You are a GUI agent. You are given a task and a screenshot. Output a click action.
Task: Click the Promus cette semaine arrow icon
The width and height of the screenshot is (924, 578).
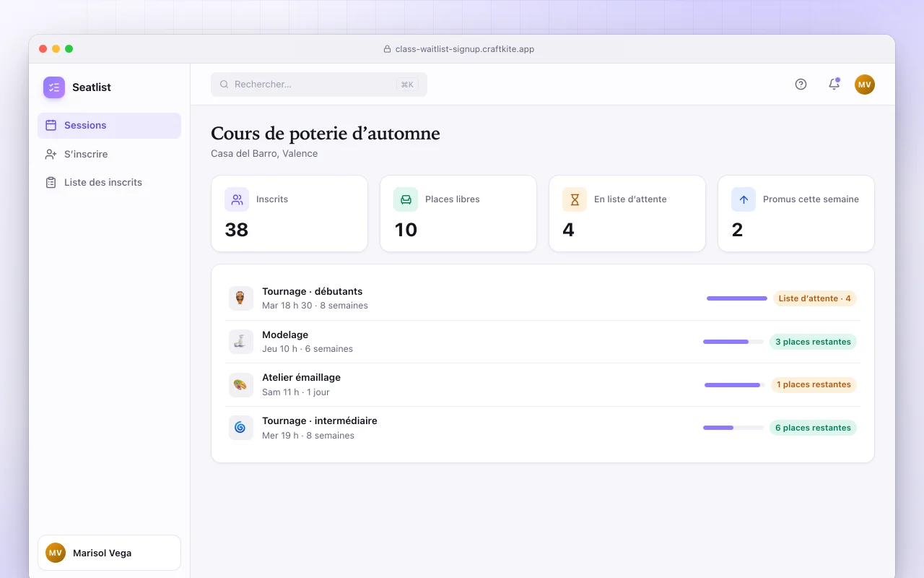(x=744, y=199)
